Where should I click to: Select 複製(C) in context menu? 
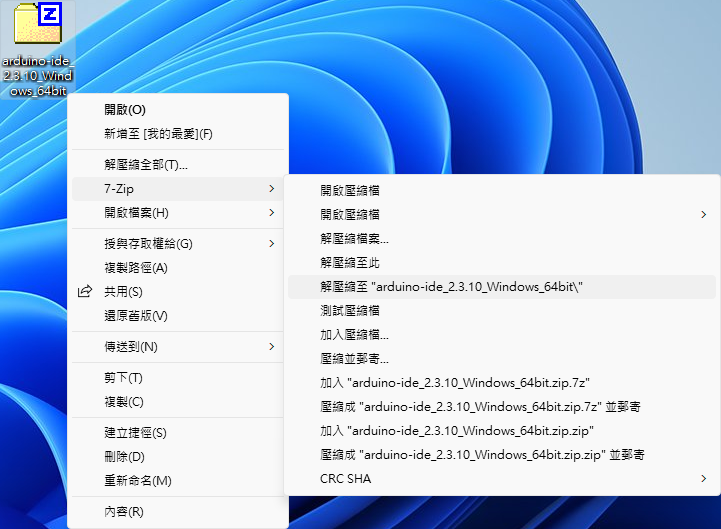pos(178,402)
